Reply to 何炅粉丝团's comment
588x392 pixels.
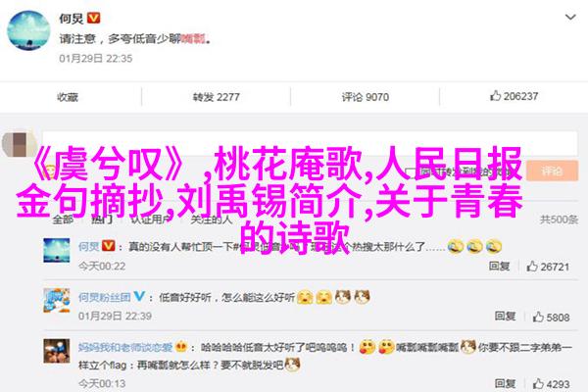505,317
